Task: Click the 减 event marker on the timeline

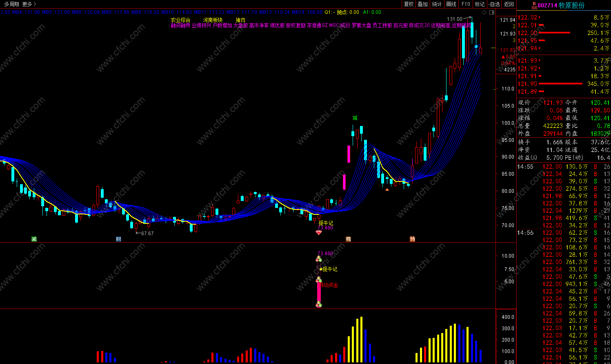Action: click(34, 239)
